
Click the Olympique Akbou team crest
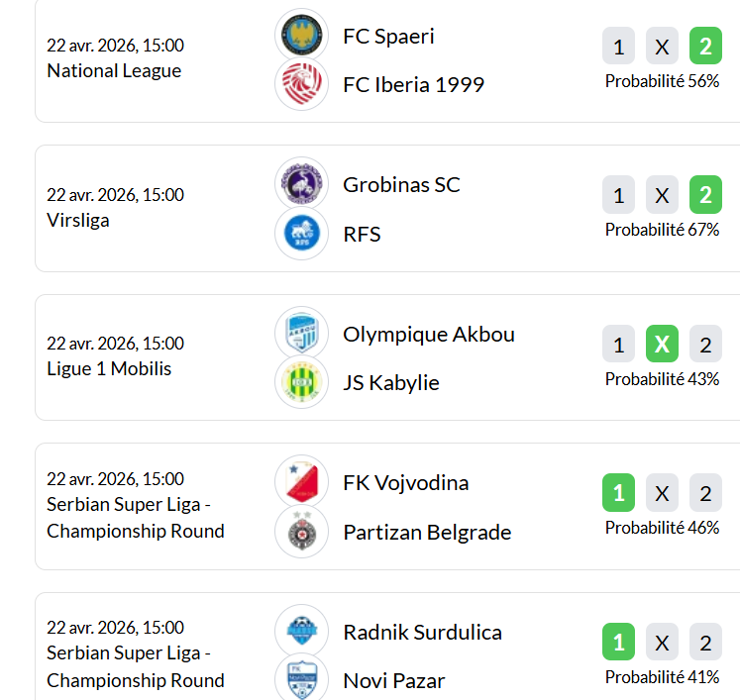point(301,334)
